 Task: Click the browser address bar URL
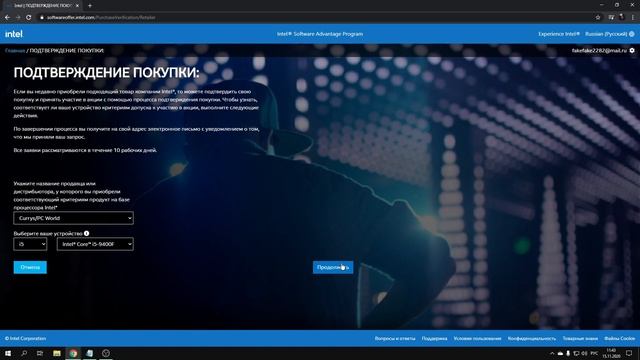(101, 18)
